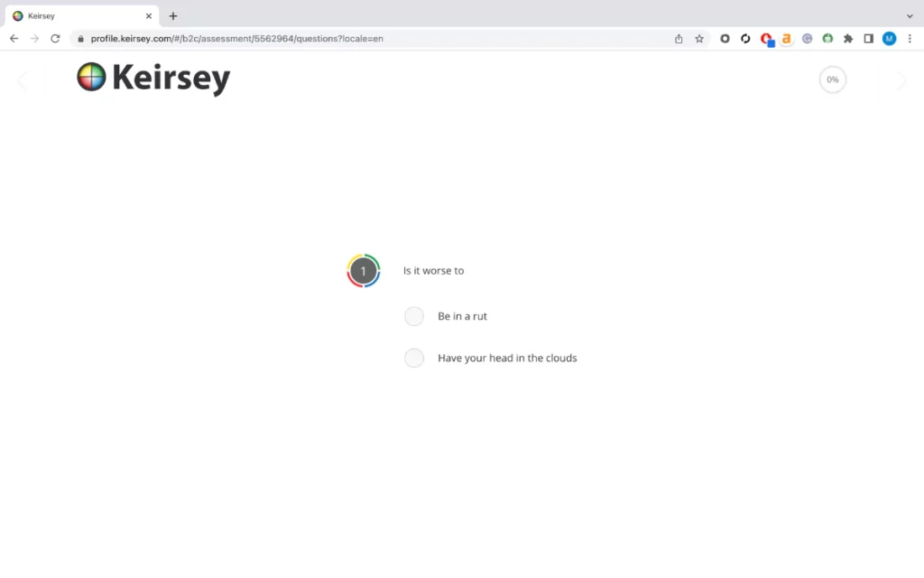Click the 0% progress circle indicator

pyautogui.click(x=832, y=79)
